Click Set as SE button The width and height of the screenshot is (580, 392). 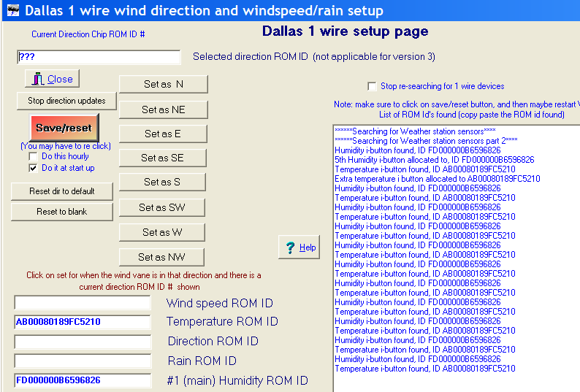[x=162, y=158]
